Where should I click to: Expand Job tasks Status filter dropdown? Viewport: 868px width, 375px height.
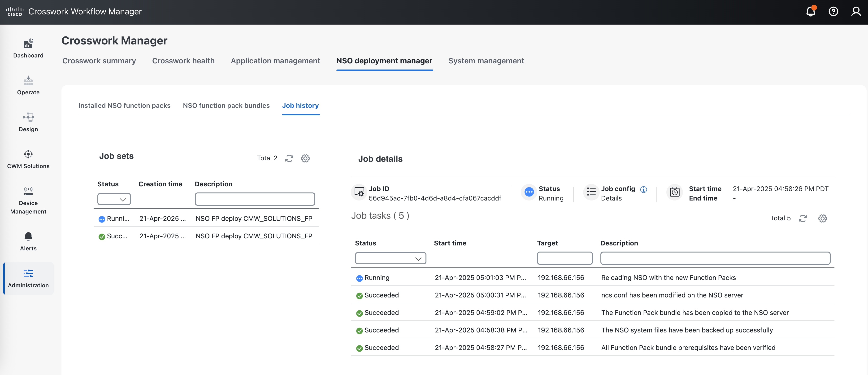391,258
